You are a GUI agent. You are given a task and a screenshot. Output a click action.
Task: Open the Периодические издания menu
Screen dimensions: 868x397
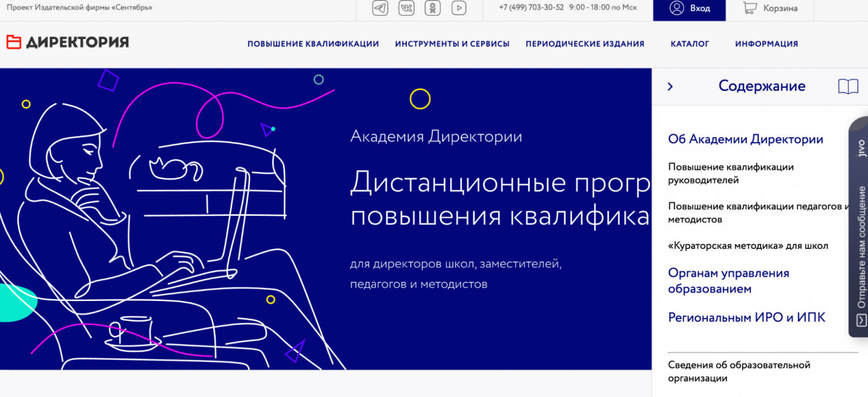585,44
